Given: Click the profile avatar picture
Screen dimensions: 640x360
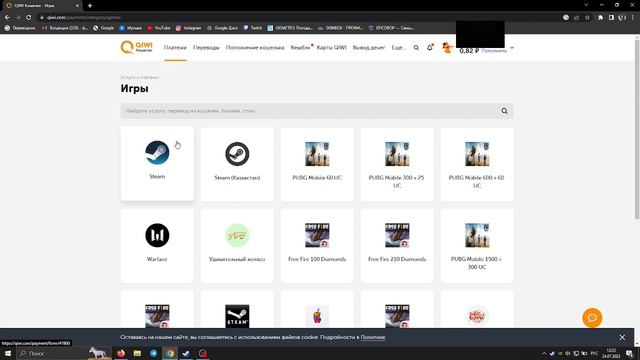Looking at the screenshot, I should (448, 48).
